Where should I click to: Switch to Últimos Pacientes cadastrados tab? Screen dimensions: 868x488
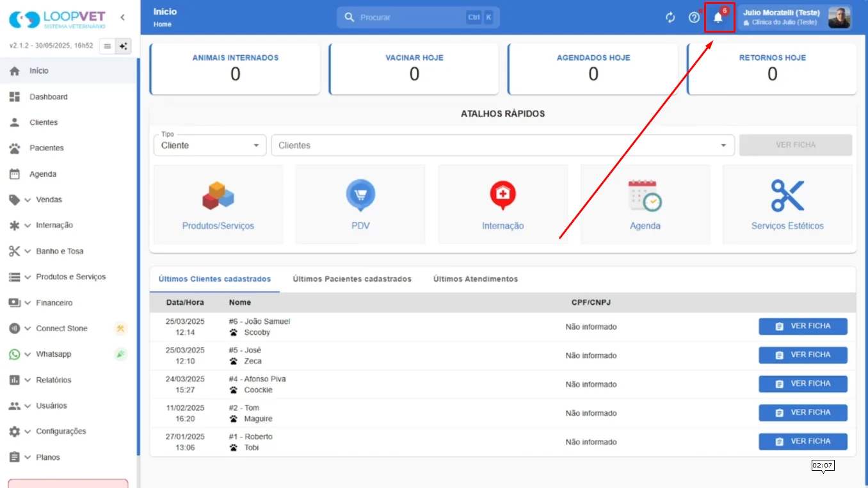click(x=352, y=279)
